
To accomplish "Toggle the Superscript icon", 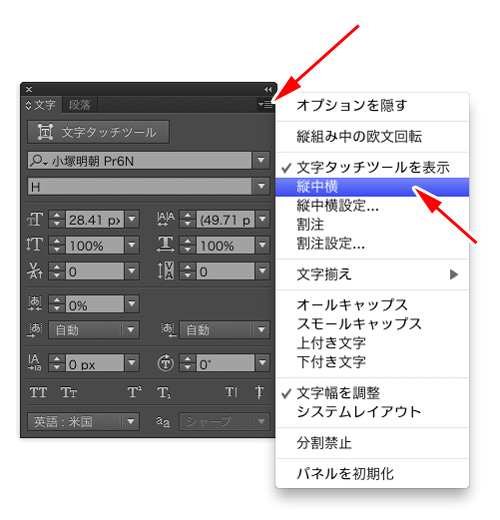I will [x=135, y=392].
